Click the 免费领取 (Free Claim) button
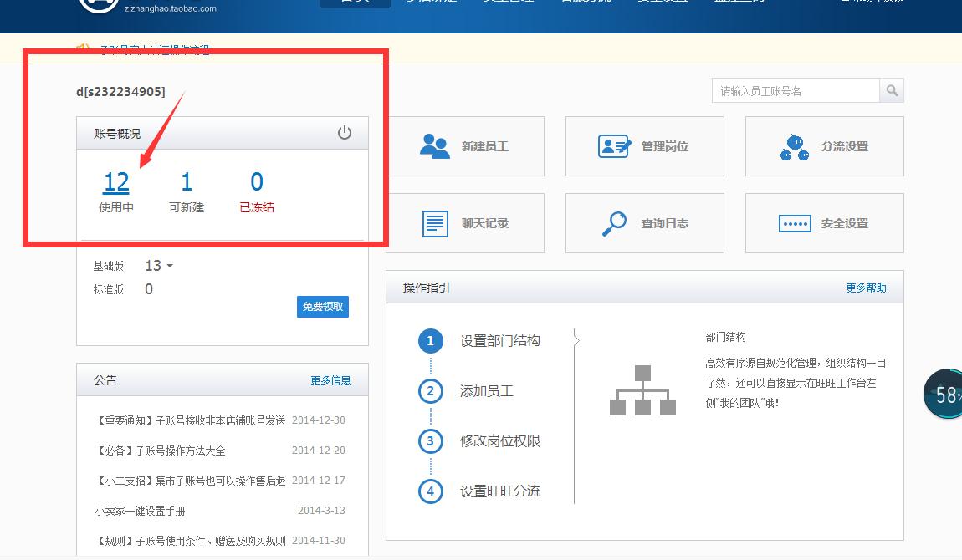The height and width of the screenshot is (560, 962). (x=322, y=307)
